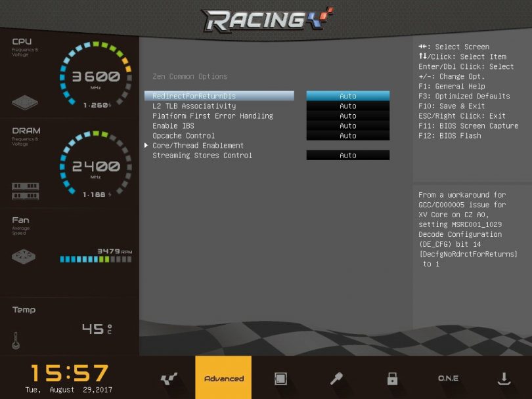
Task: Open the RedirectForReturnDis Auto value dropdown
Action: (347, 96)
